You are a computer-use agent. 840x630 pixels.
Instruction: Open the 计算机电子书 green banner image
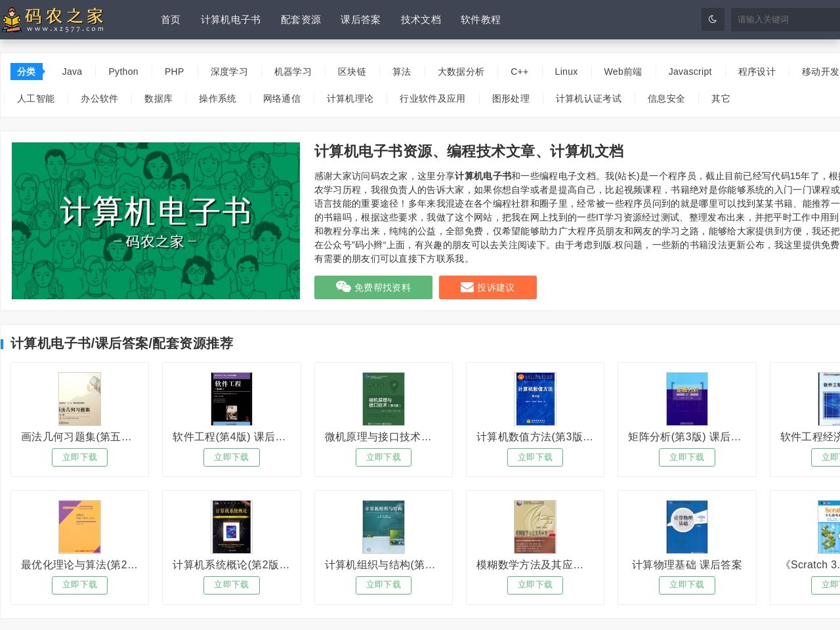(x=156, y=220)
